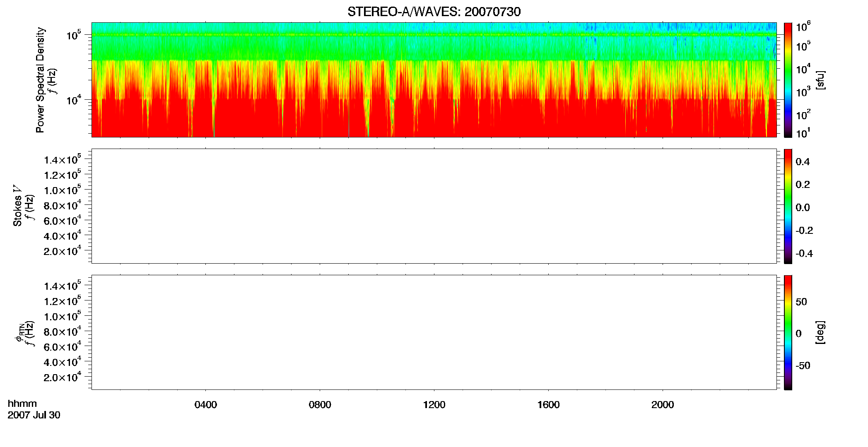Click the "1200" time tick label
Screen dimensions: 868x447
[434, 404]
